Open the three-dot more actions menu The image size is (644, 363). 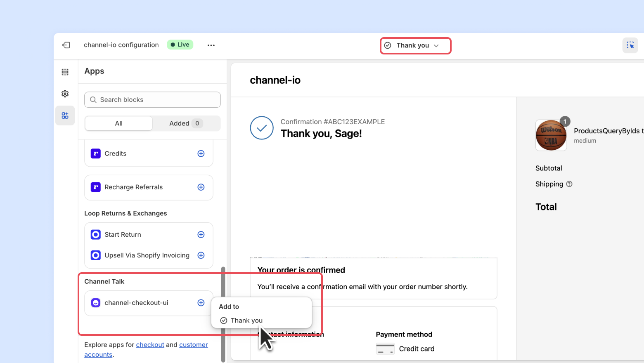pyautogui.click(x=211, y=45)
